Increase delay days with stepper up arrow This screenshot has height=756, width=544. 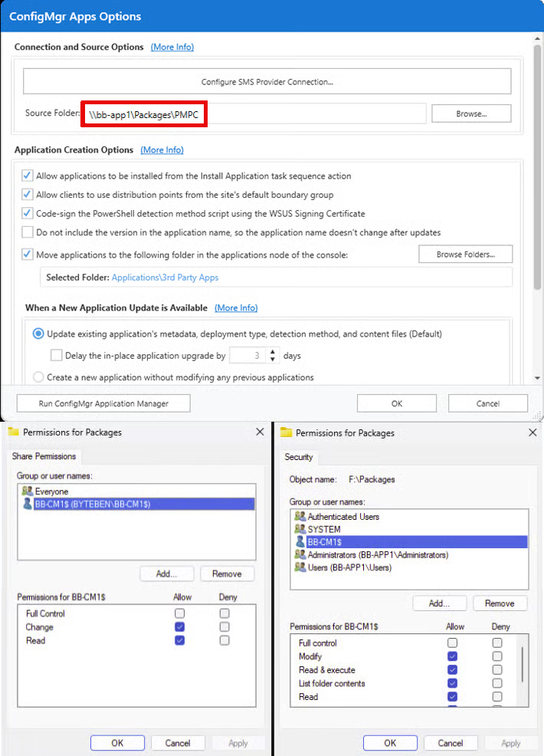tap(273, 351)
